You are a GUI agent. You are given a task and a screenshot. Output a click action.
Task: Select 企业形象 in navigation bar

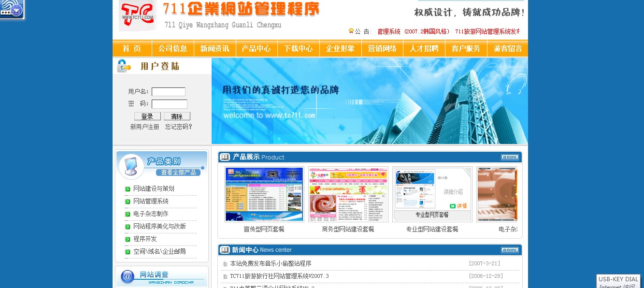click(x=341, y=48)
